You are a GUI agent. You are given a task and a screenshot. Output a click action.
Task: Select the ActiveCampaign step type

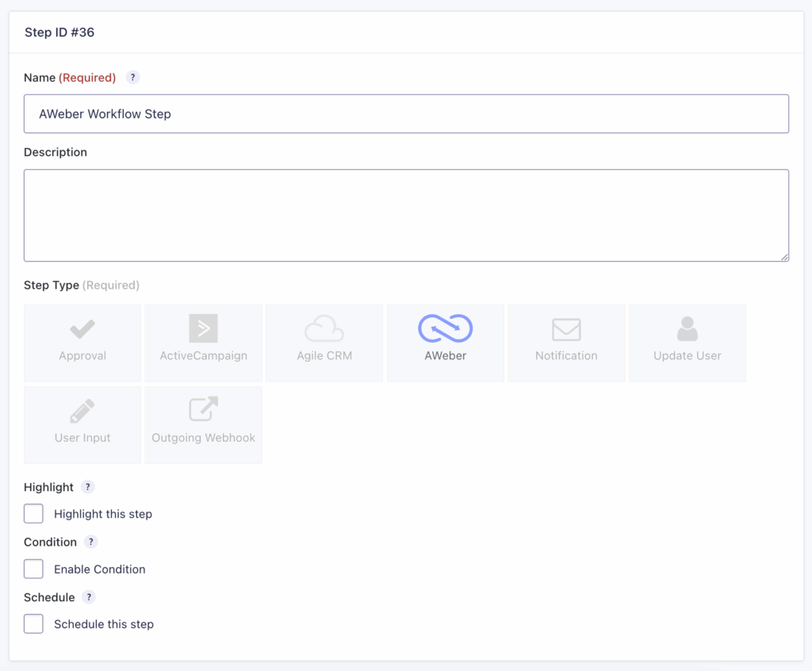coord(203,341)
